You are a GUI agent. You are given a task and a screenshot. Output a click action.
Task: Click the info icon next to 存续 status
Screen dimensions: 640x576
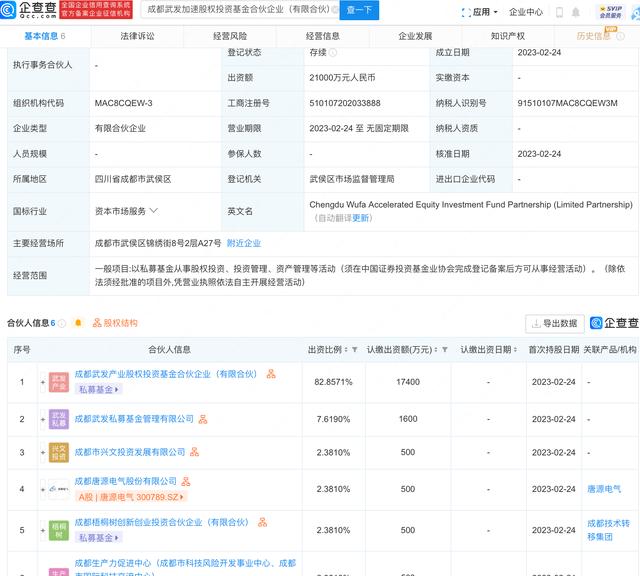pyautogui.click(x=333, y=52)
